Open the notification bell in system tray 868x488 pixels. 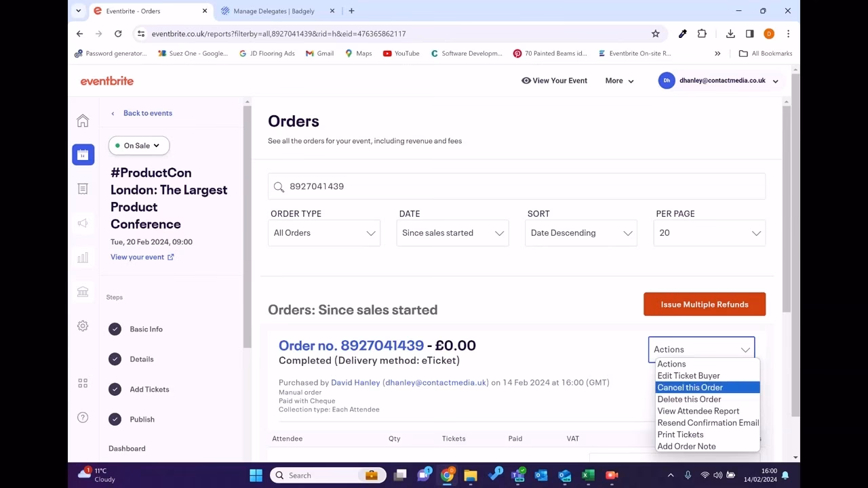(785, 475)
